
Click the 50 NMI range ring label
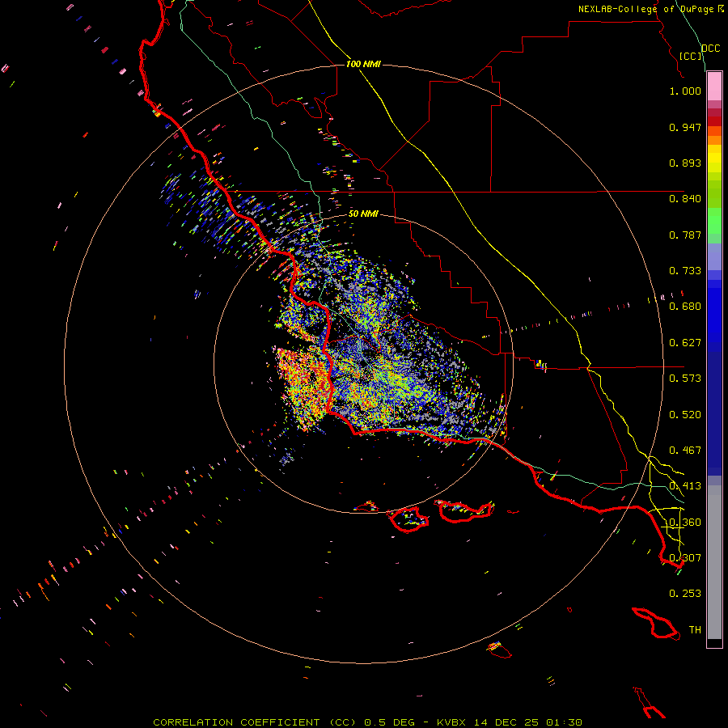(363, 214)
